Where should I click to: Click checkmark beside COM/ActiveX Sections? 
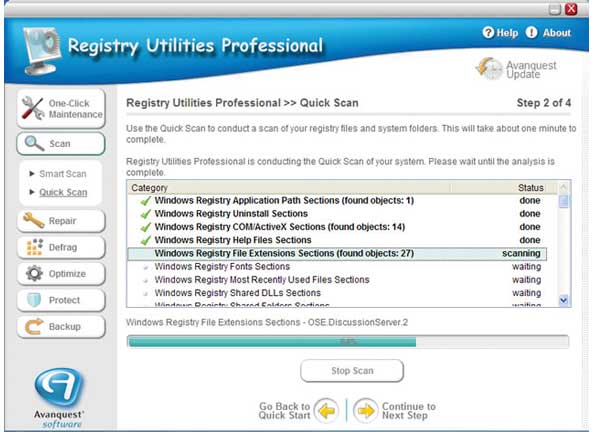145,227
